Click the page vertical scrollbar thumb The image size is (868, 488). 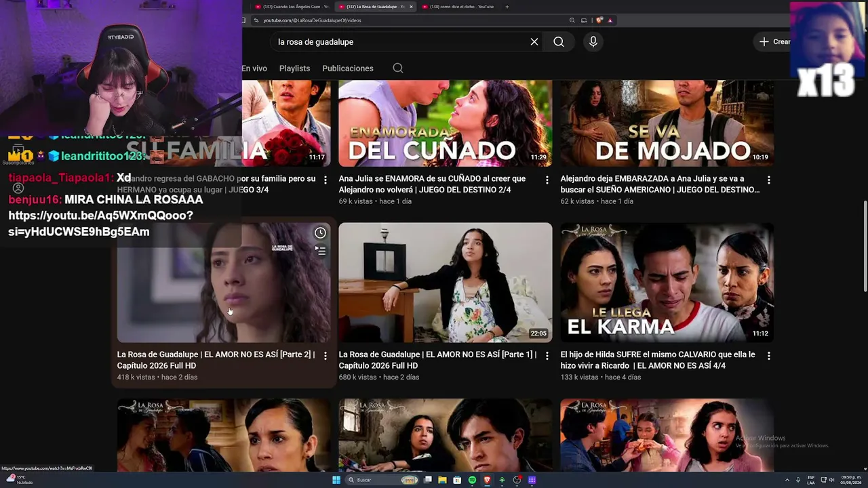pyautogui.click(x=864, y=245)
